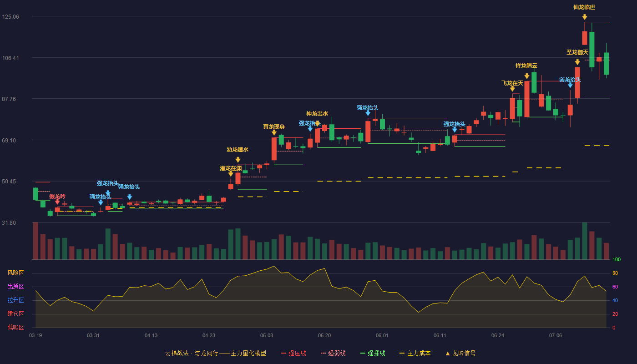637x364 pixels.
Task: Click the red 假龙吟 arrow
Action: [57, 202]
